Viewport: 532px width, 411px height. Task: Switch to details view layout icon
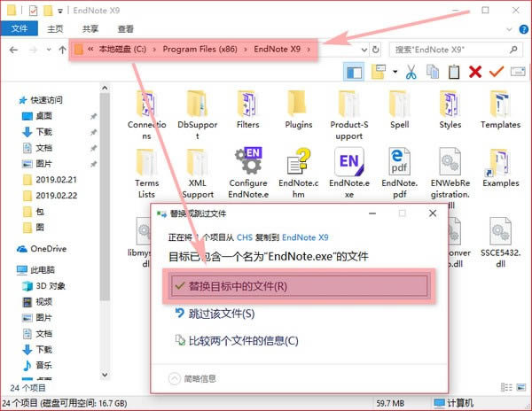506,387
